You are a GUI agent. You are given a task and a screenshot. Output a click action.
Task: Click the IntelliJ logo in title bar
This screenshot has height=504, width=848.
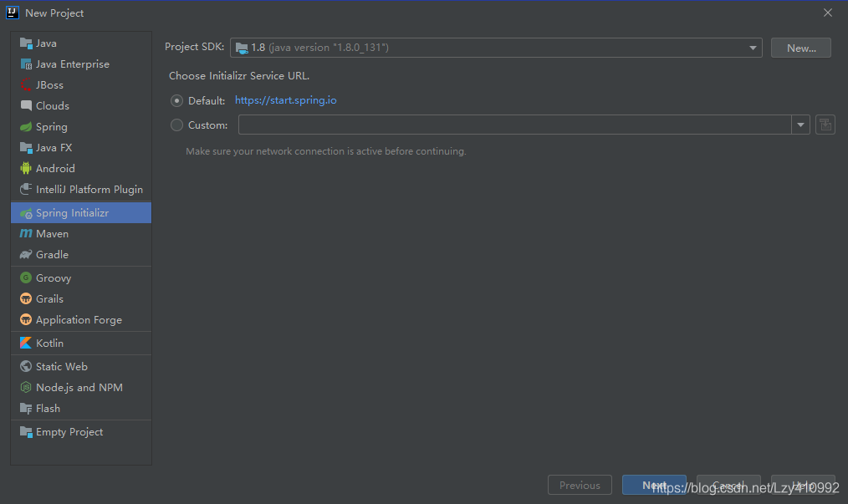[x=13, y=13]
